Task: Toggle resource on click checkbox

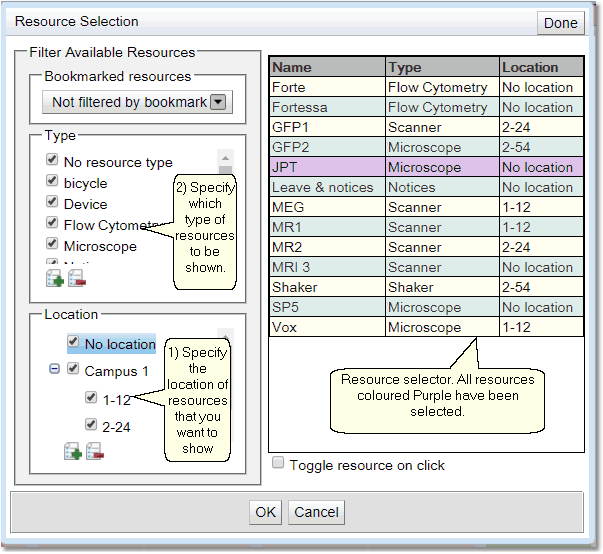Action: click(279, 464)
